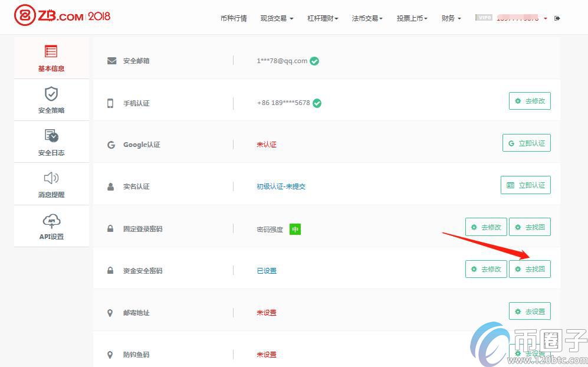Expand 法币交易 dropdown menu
This screenshot has width=588, height=367.
tap(367, 18)
